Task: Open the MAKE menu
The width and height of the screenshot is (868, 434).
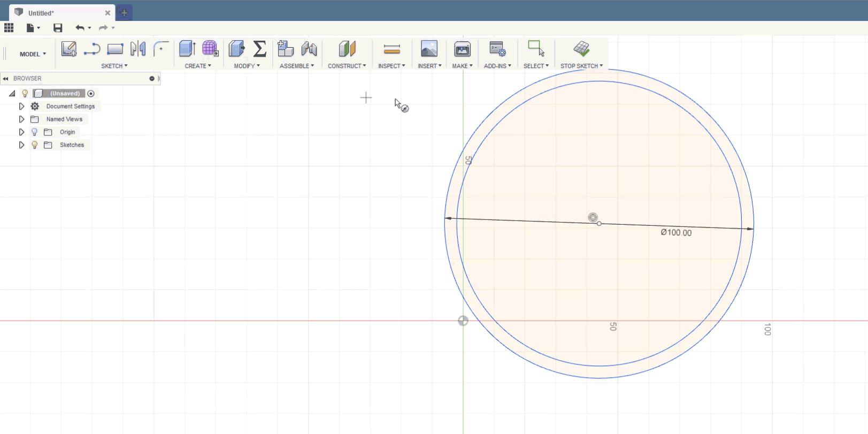Action: point(463,66)
